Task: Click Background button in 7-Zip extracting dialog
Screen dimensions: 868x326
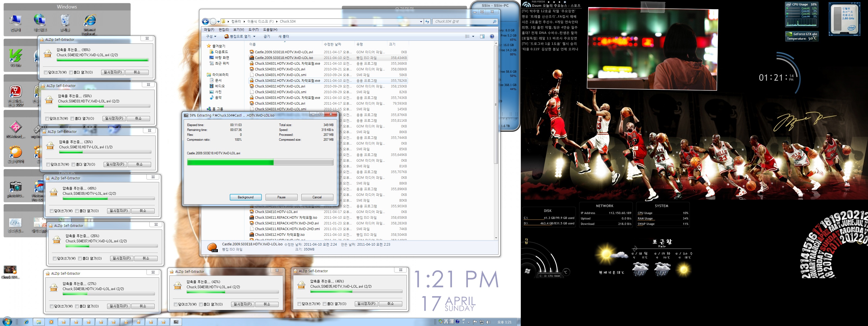Action: 246,198
